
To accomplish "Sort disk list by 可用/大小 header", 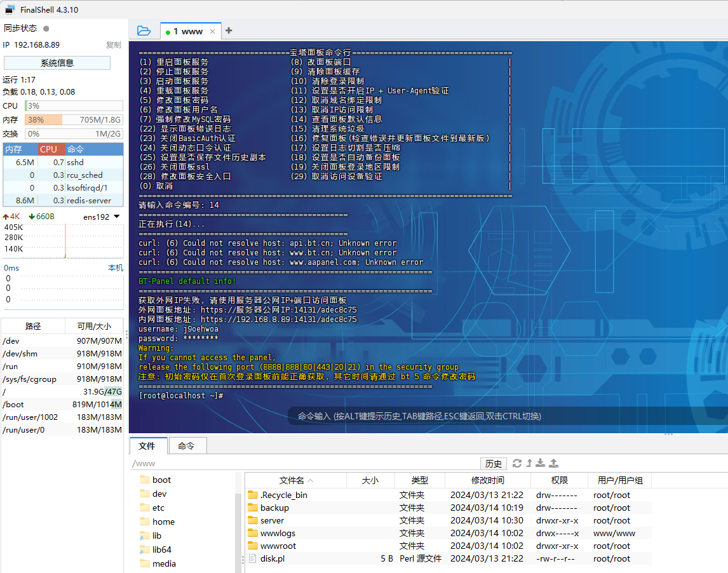I will 94,327.
